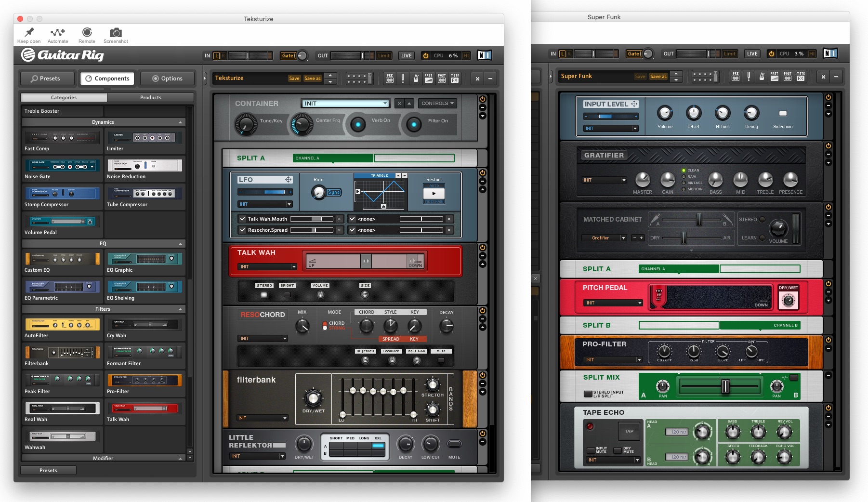Image resolution: width=868 pixels, height=502 pixels.
Task: Select the Products tab
Action: (x=151, y=97)
